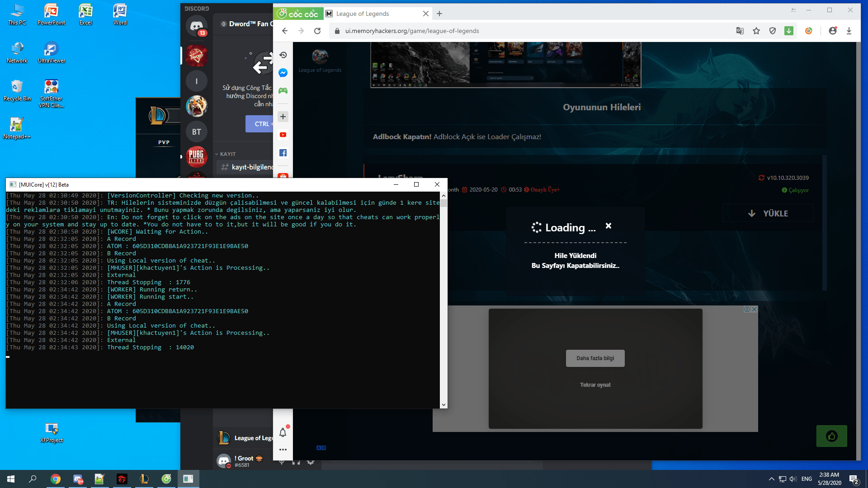Open the browser downloads arrow icon
This screenshot has height=488, width=868.
click(x=849, y=31)
